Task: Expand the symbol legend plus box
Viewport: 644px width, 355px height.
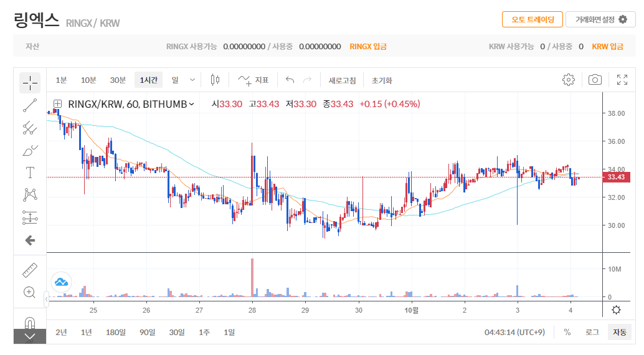Action: (57, 104)
